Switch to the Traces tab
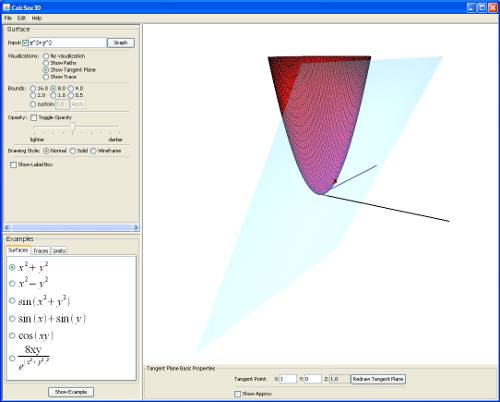This screenshot has height=402, width=500. tap(41, 251)
